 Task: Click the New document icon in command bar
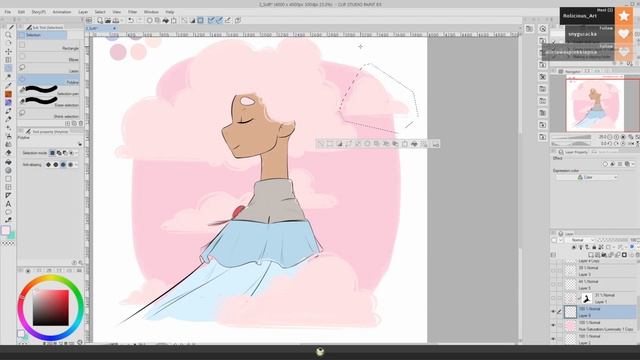coord(100,20)
